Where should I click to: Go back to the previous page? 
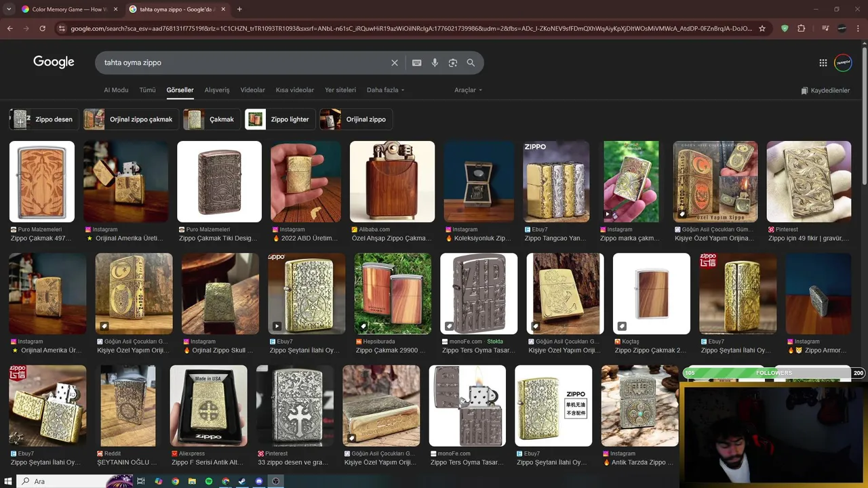(x=9, y=28)
